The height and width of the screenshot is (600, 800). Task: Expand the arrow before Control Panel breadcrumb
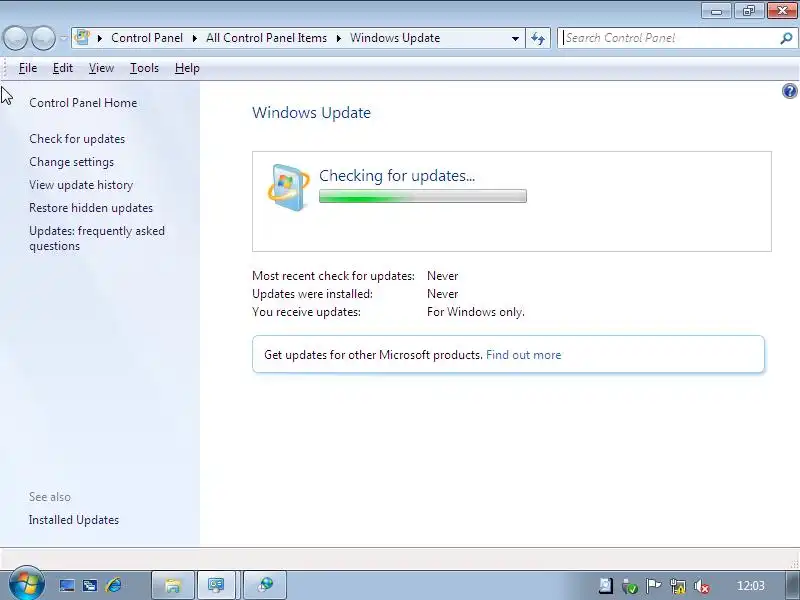(x=100, y=38)
